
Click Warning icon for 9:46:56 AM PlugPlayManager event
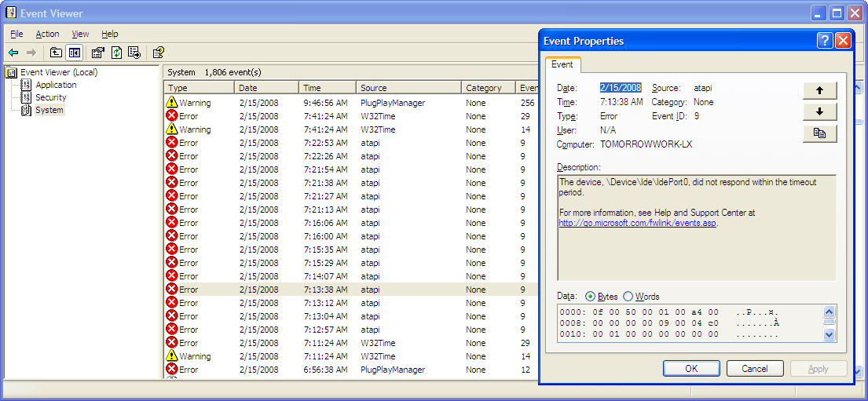tap(171, 102)
